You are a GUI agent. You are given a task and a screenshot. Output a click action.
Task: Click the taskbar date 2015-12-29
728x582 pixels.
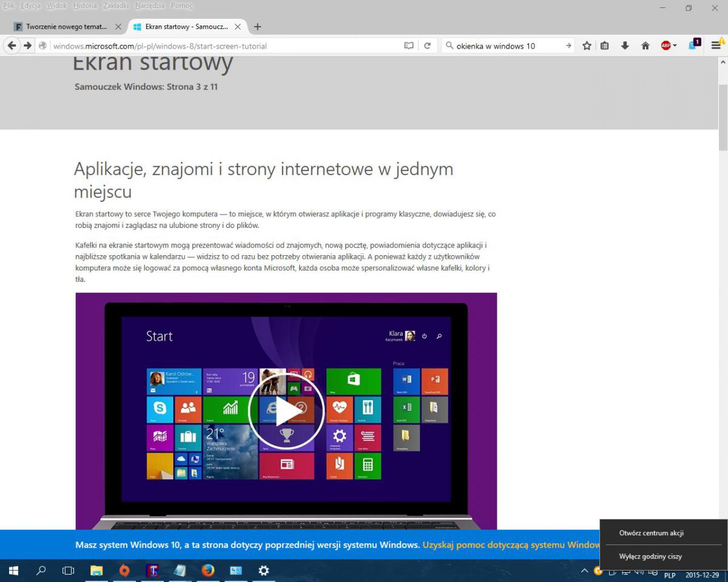[x=701, y=575]
